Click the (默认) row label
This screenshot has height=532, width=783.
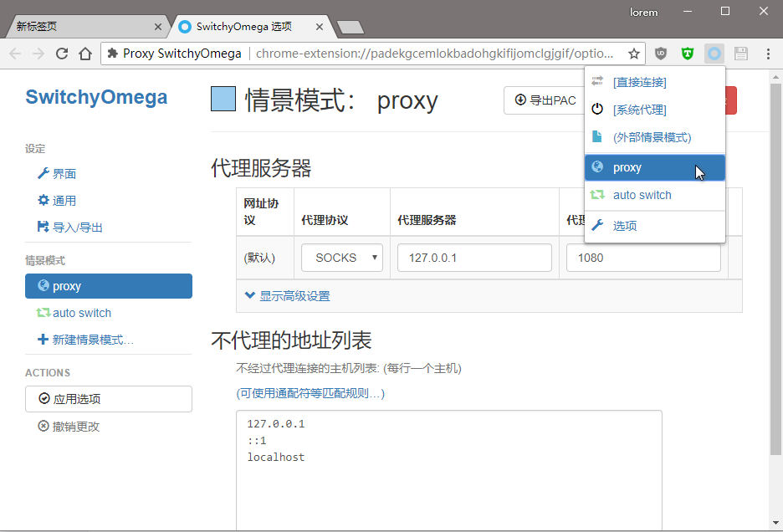coord(259,258)
